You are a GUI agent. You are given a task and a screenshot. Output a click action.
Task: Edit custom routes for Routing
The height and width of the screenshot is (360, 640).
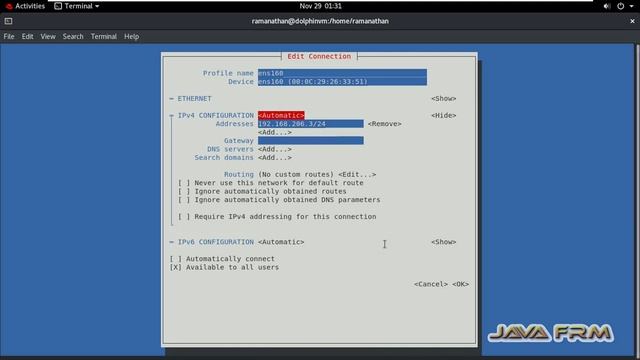[357, 174]
